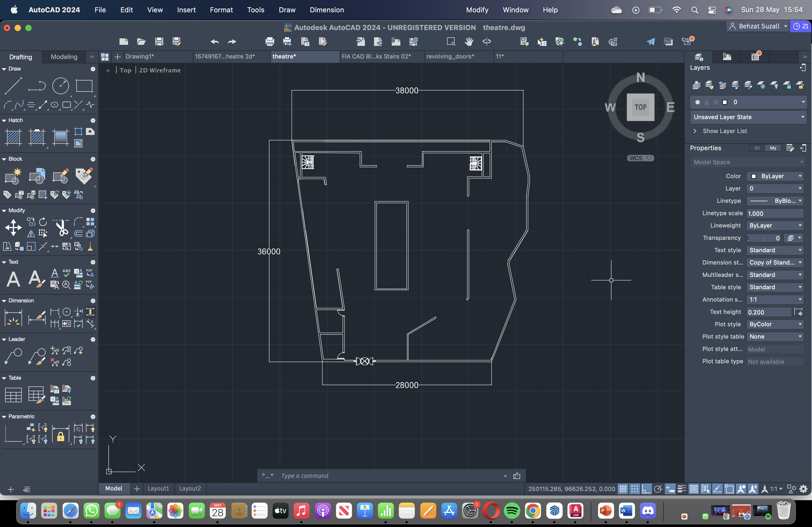Toggle lineweight display in status bar

tap(682, 489)
